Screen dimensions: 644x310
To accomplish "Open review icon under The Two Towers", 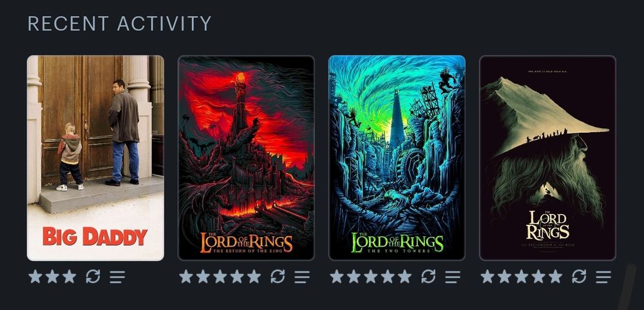I will point(453,276).
